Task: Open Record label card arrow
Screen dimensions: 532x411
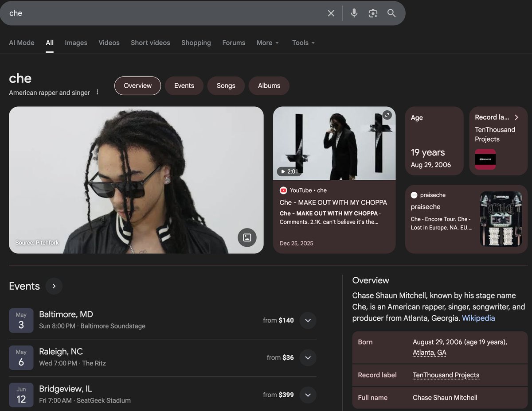Action: (x=516, y=117)
